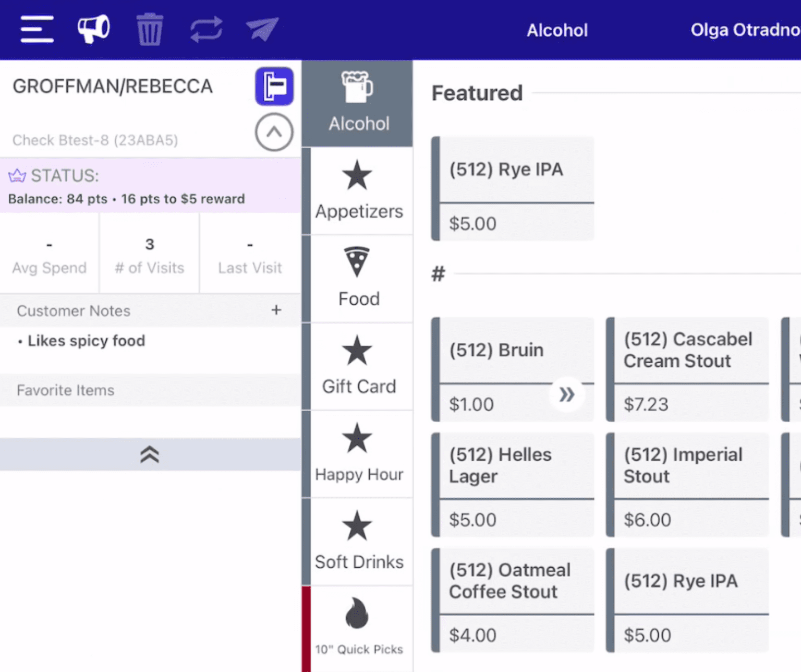Viewport: 801px width, 672px height.
Task: Click the crown icon beside STATUS
Action: [17, 176]
